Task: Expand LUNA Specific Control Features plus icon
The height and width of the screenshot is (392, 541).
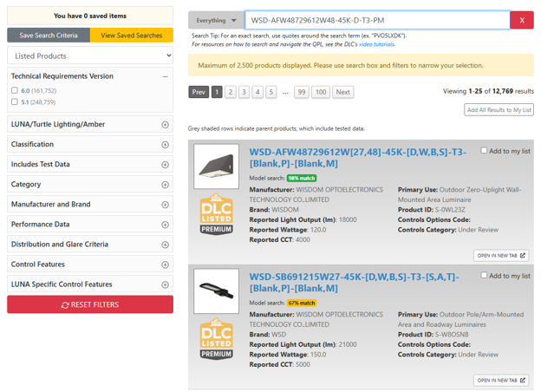Action: (x=166, y=284)
